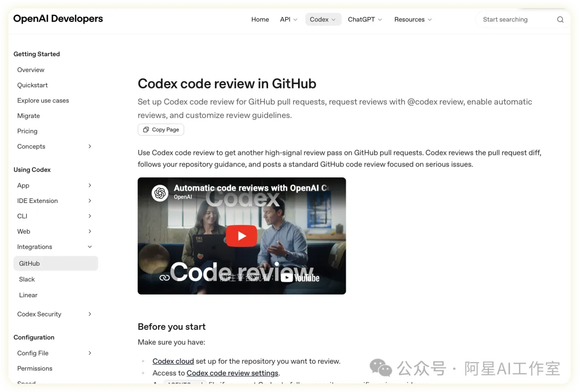579x392 pixels.
Task: Click the Copy Page button
Action: [x=161, y=130]
